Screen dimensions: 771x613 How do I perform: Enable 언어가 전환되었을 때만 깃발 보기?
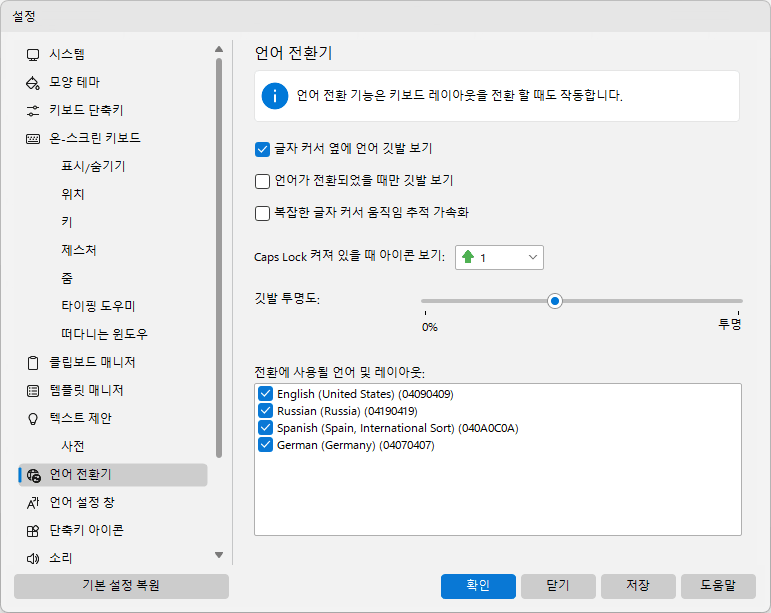pos(263,181)
